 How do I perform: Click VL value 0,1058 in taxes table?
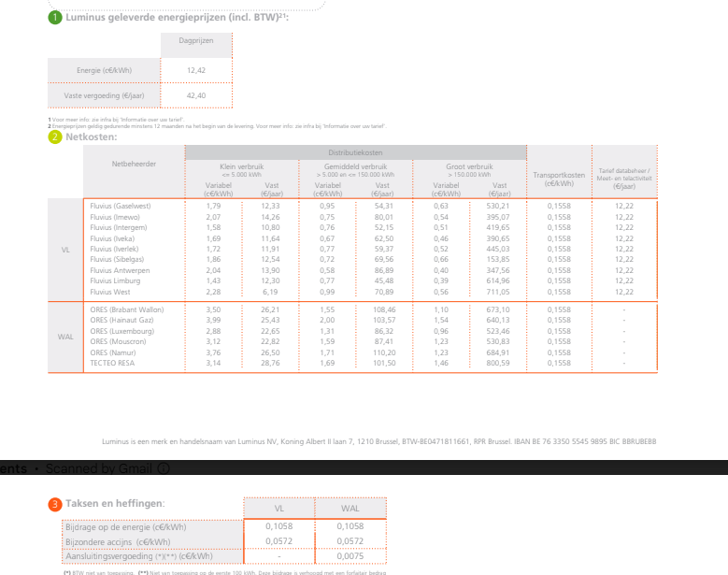[x=279, y=526]
